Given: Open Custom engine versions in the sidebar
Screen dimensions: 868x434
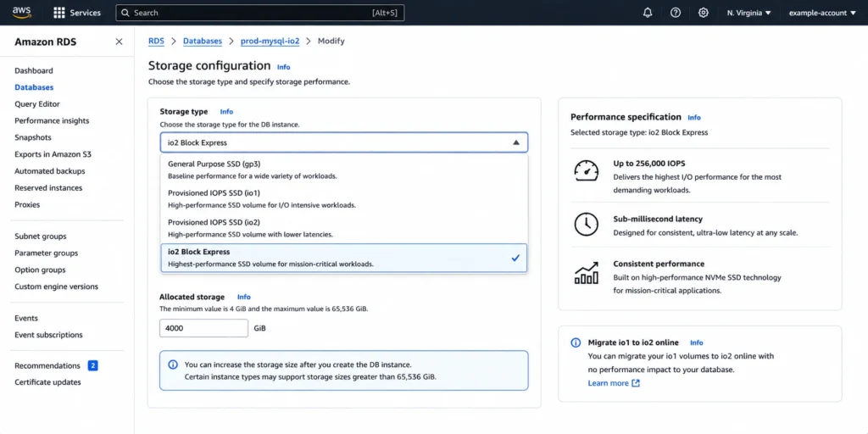Looking at the screenshot, I should tap(56, 287).
